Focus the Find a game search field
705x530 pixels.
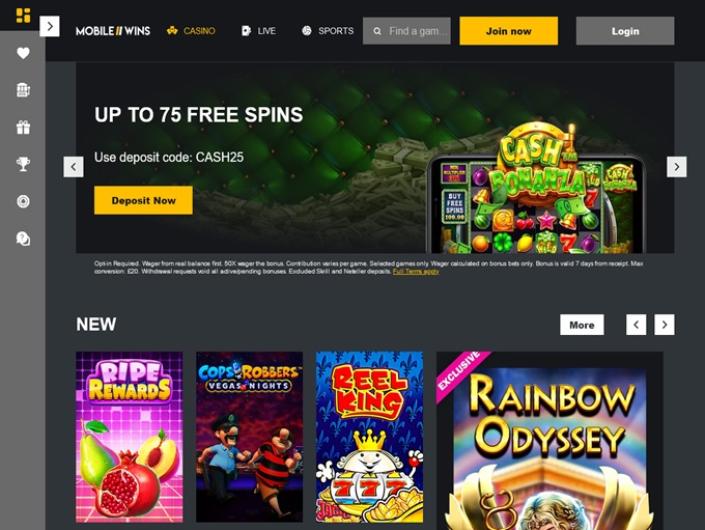[x=406, y=31]
